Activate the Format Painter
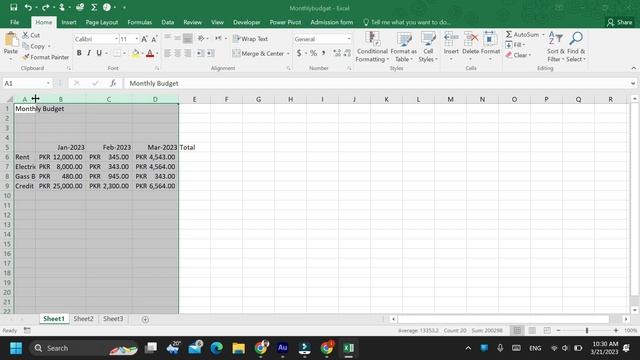This screenshot has width=640, height=360. click(x=45, y=57)
